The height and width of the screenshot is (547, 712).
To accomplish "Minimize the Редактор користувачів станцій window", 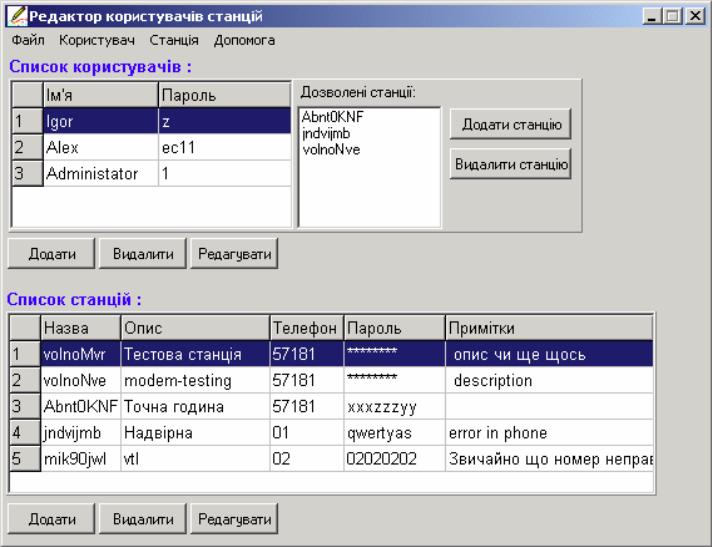I will click(x=652, y=16).
